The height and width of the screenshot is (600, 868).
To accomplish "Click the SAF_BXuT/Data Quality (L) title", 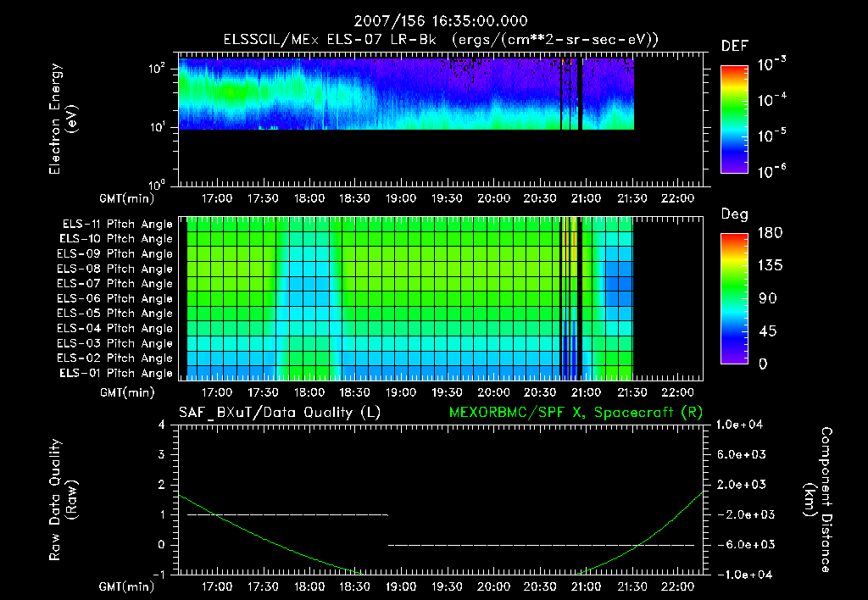I will 280,413.
